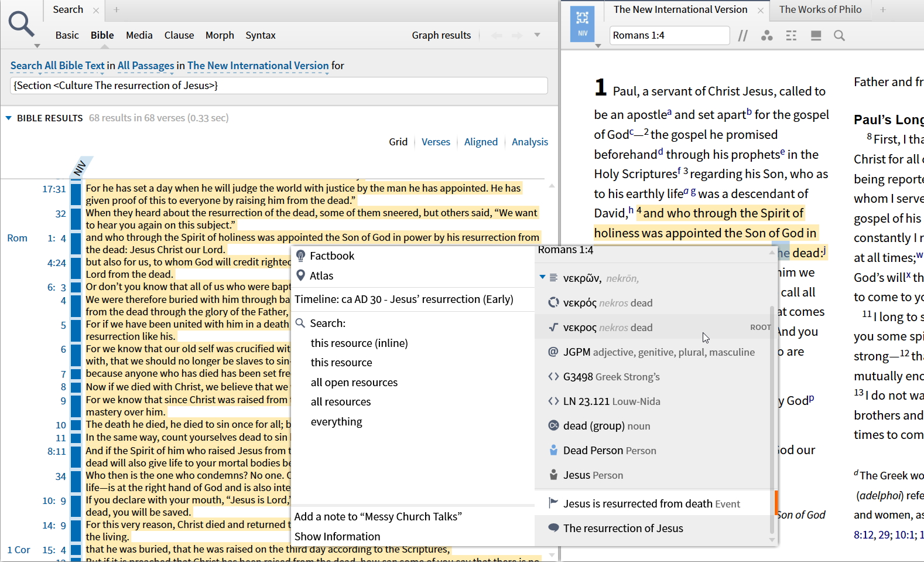Switch to the Morph search type
Image resolution: width=924 pixels, height=562 pixels.
tap(220, 36)
